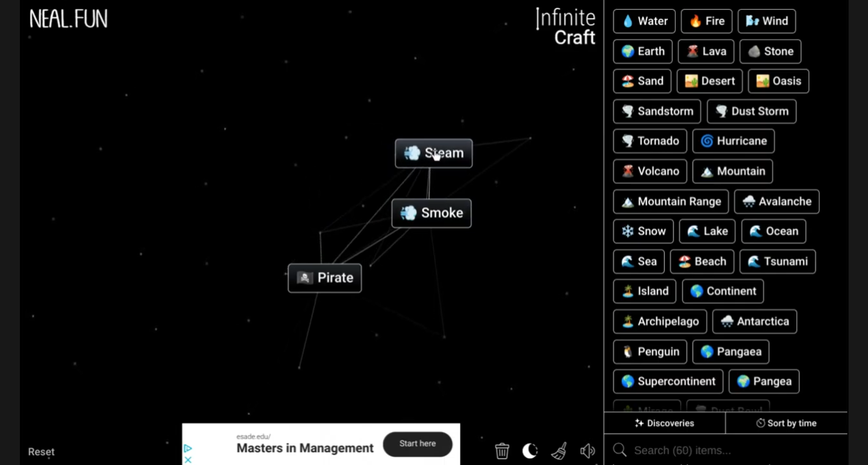Pick the Volcano item
The width and height of the screenshot is (868, 465).
650,171
